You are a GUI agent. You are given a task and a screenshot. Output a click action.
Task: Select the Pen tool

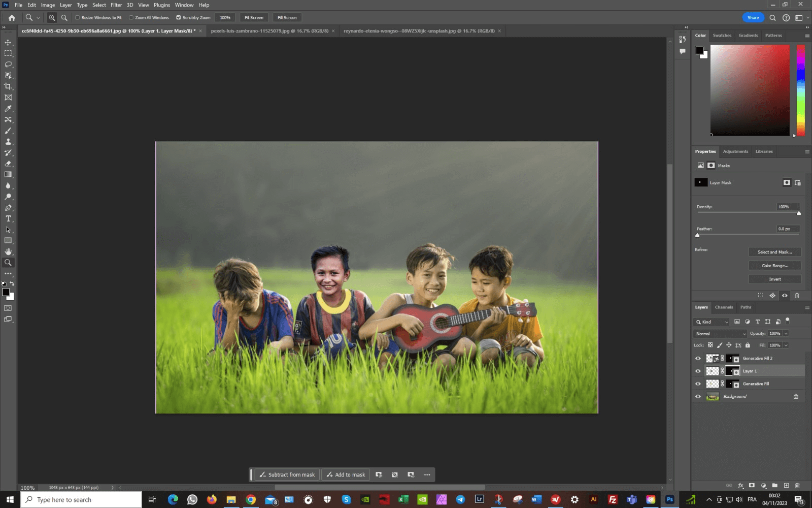tap(8, 208)
